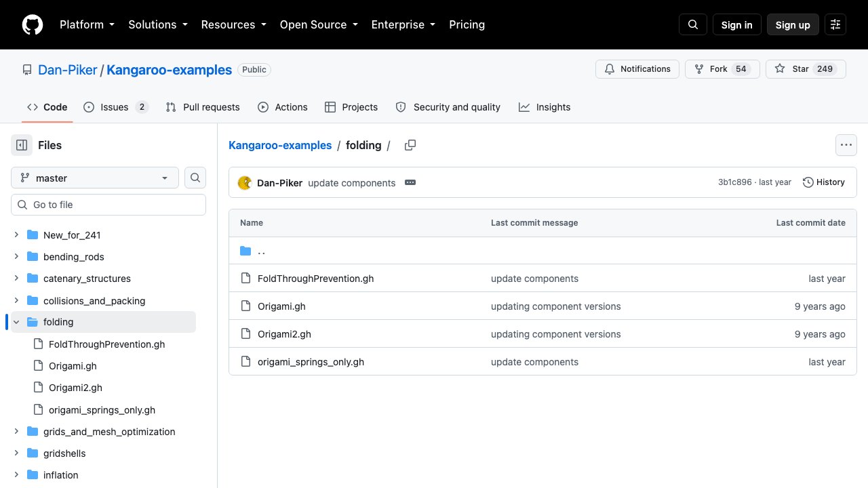The height and width of the screenshot is (488, 868).
Task: Show the full commit message ellipsis
Action: [x=410, y=182]
